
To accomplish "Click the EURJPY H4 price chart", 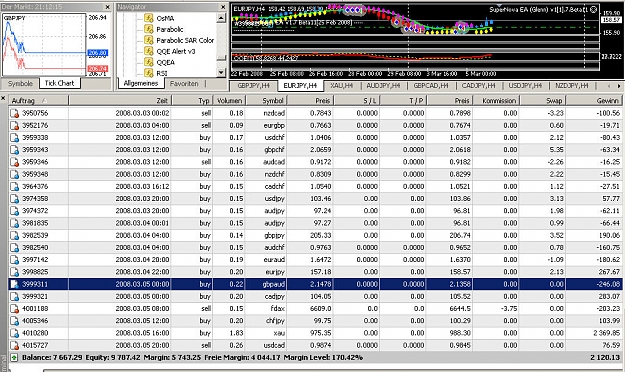I will (415, 20).
